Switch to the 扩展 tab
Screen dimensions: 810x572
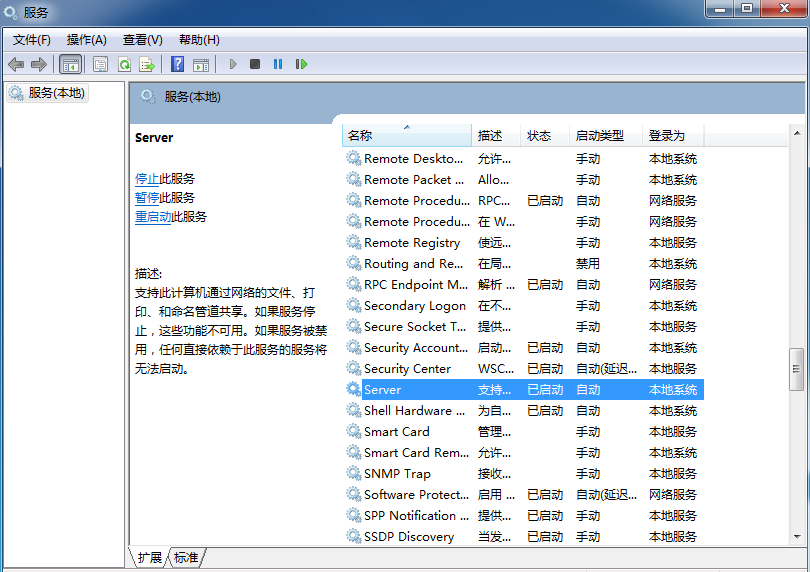pos(150,558)
